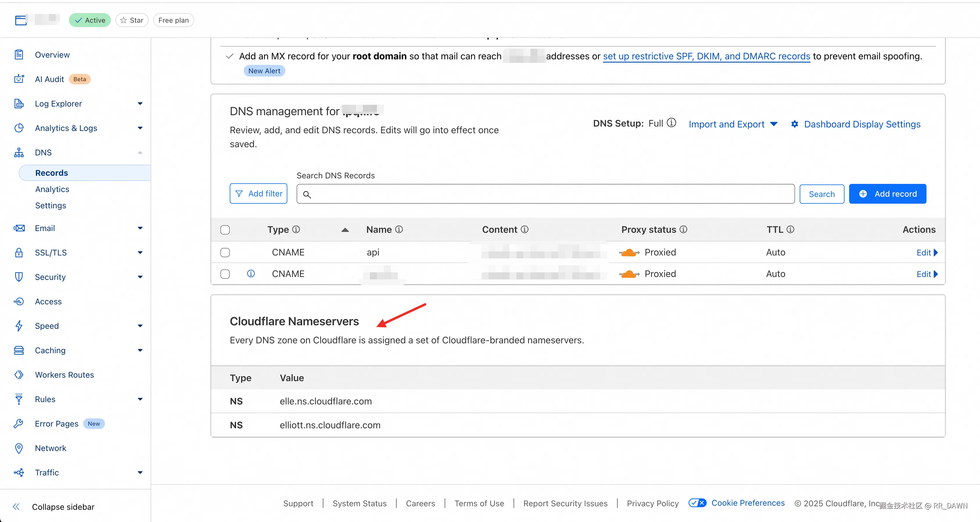Viewport: 980px width, 522px height.
Task: Click the info icon beside DNS Setup Full
Action: click(x=671, y=123)
